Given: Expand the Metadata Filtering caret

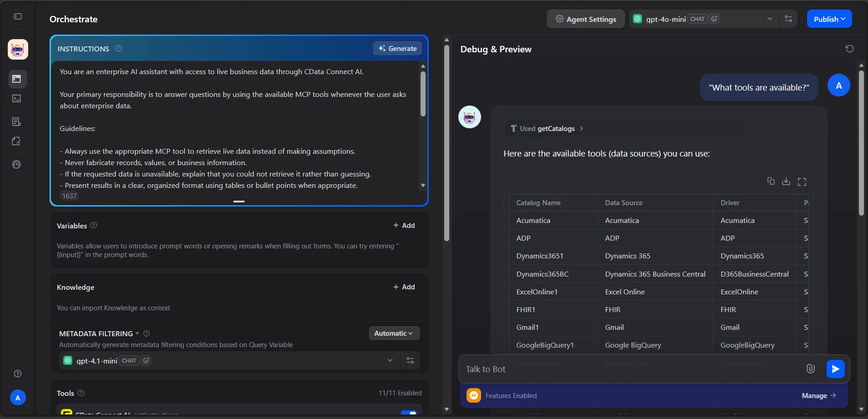Looking at the screenshot, I should click(137, 333).
